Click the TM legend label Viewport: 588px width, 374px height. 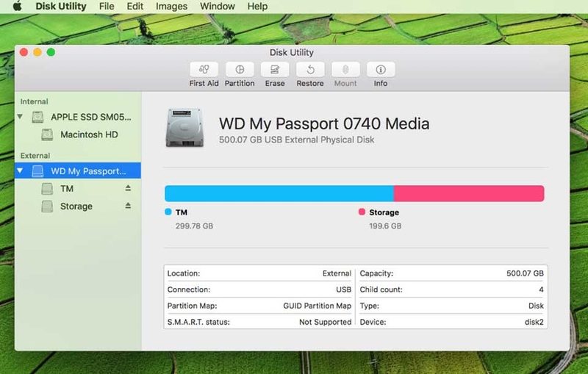tap(182, 212)
